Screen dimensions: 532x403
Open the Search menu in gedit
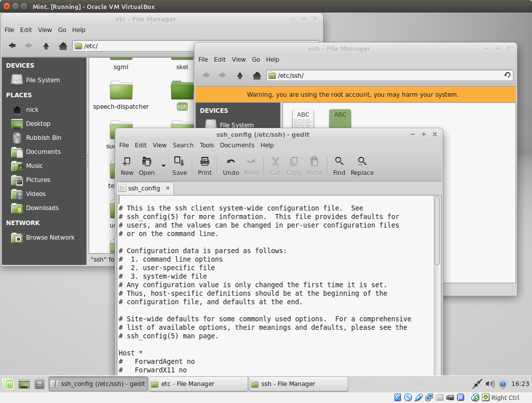[183, 145]
